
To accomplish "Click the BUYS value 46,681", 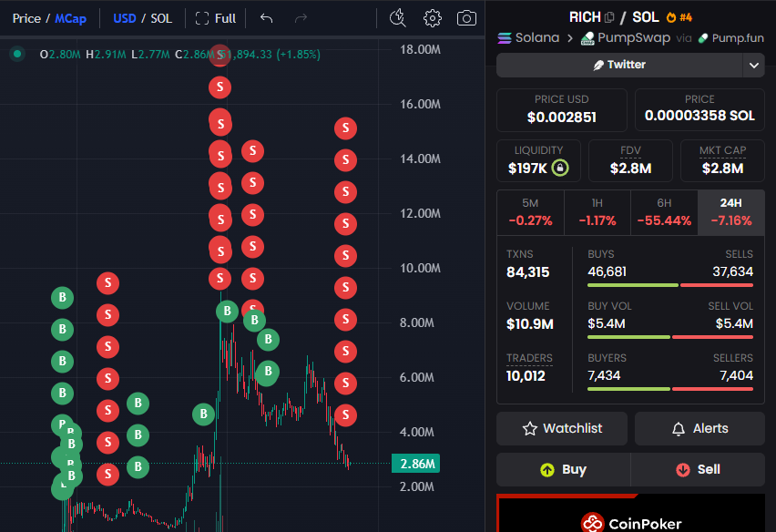I will click(x=607, y=271).
